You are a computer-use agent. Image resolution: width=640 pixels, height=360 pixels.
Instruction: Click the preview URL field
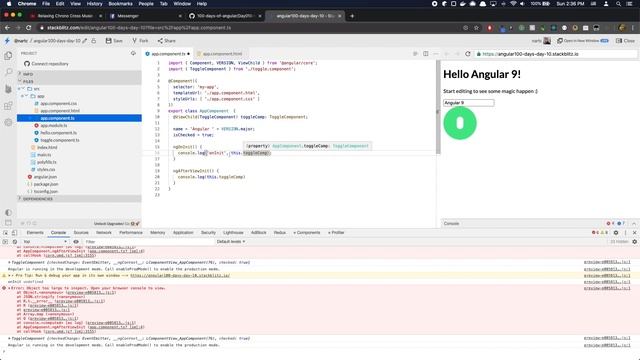coord(555,54)
